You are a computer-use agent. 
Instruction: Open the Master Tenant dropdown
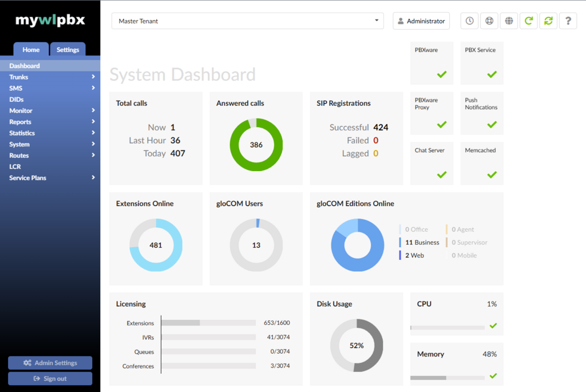248,21
